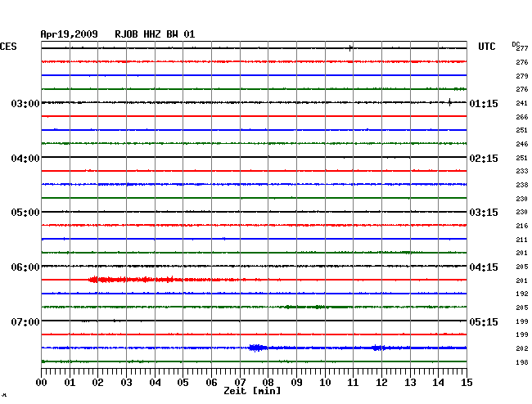Click the date label Apr19,2009

(x=69, y=34)
